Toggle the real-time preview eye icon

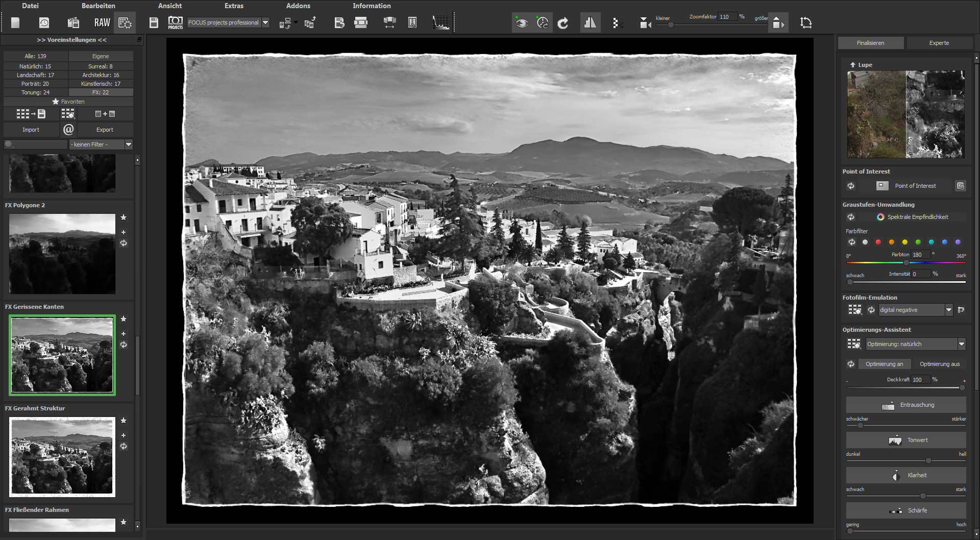pyautogui.click(x=522, y=22)
